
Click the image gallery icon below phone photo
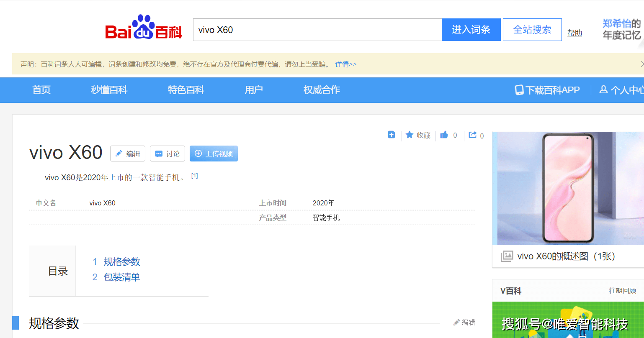[x=507, y=256]
